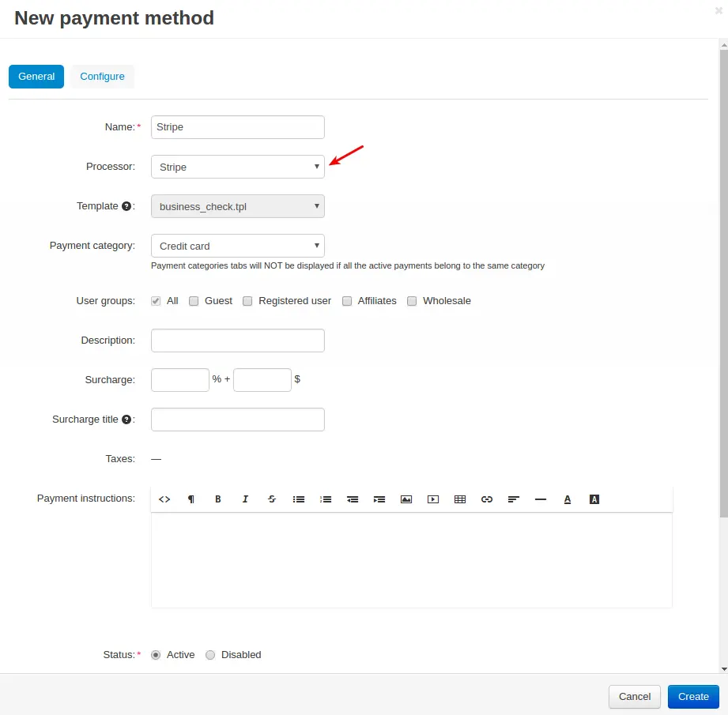Apply strikethrough formatting in editor

(272, 499)
